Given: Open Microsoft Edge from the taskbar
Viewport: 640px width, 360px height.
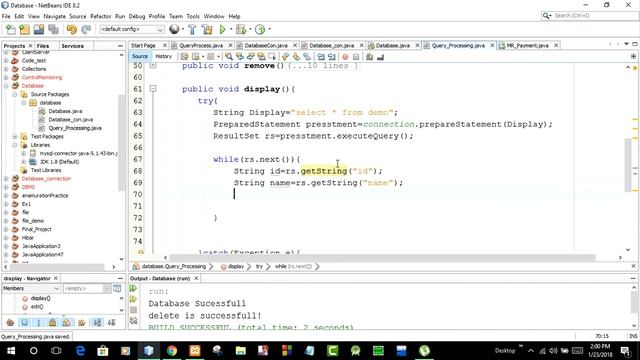Looking at the screenshot, I should 80,351.
